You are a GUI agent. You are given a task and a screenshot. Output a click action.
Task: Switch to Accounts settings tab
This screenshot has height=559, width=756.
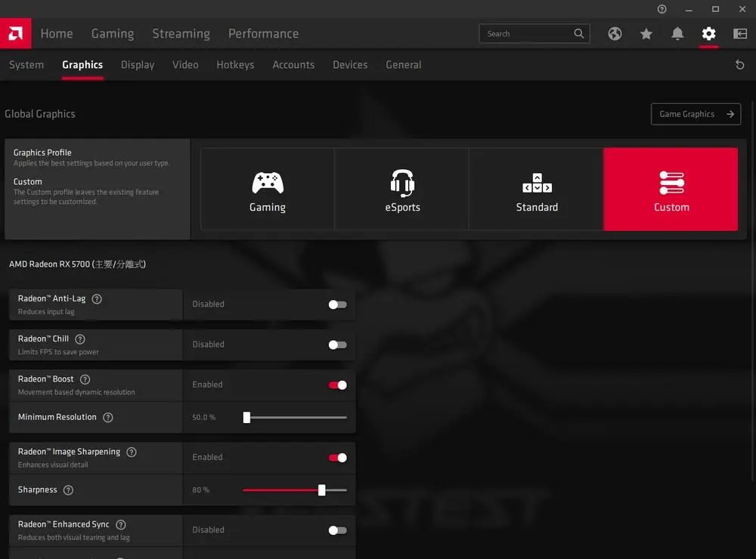pyautogui.click(x=293, y=64)
